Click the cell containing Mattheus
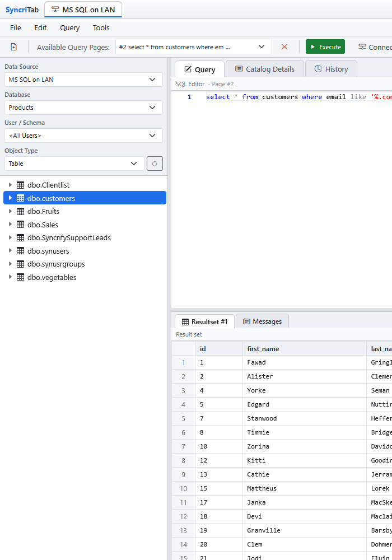The image size is (392, 560). pyautogui.click(x=305, y=488)
